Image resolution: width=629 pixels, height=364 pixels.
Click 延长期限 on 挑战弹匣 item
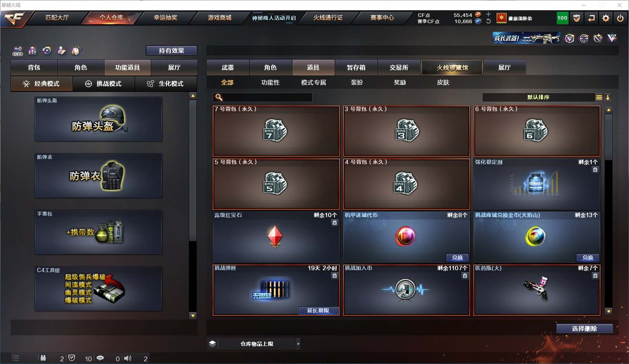click(318, 311)
